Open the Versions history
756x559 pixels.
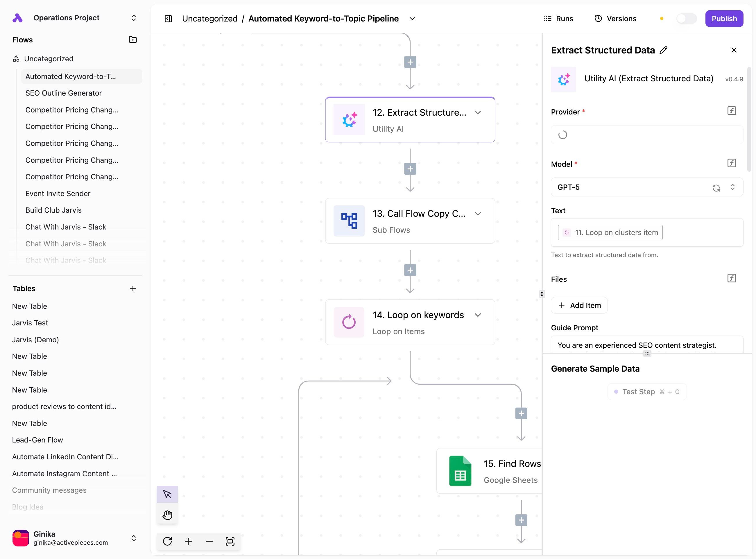(x=615, y=19)
